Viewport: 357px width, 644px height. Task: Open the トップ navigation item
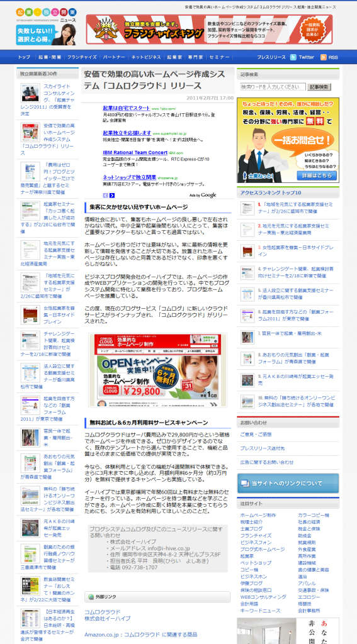25,57
